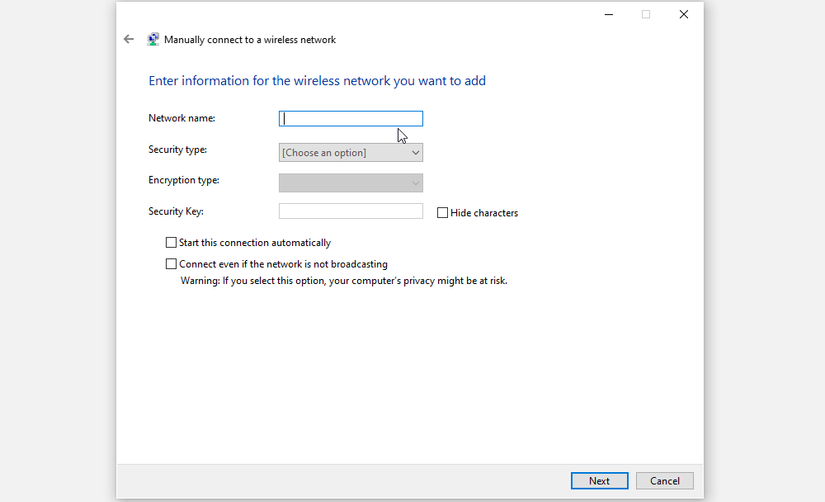Image resolution: width=825 pixels, height=502 pixels.
Task: Click the privacy warning text line
Action: pyautogui.click(x=344, y=281)
